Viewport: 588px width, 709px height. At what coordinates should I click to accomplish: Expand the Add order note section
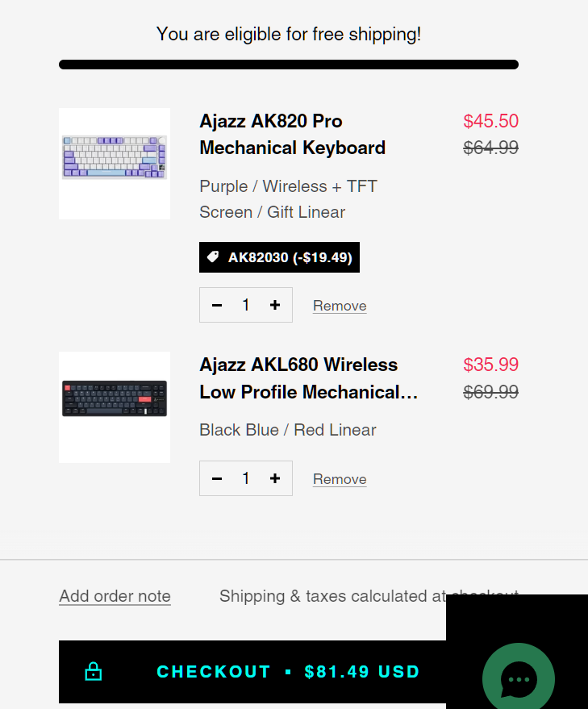[115, 596]
